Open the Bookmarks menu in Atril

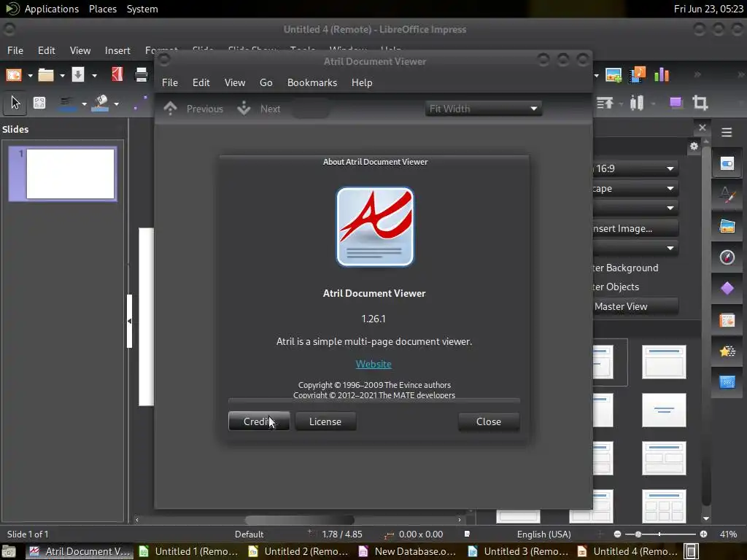click(312, 82)
